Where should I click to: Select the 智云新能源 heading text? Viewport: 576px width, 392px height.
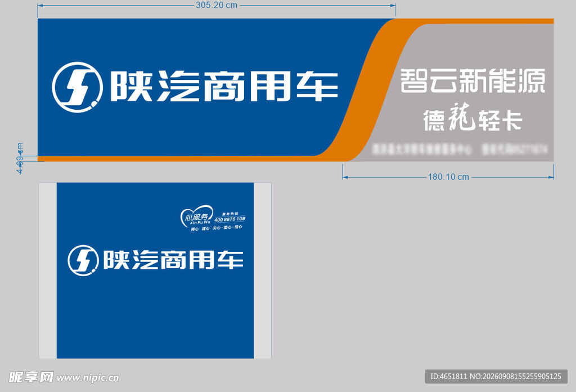pos(472,80)
